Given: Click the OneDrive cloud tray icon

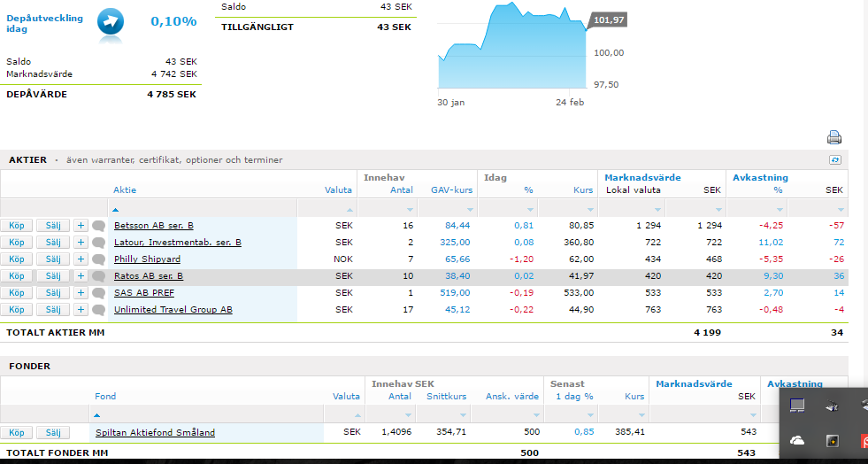Looking at the screenshot, I should 796,440.
